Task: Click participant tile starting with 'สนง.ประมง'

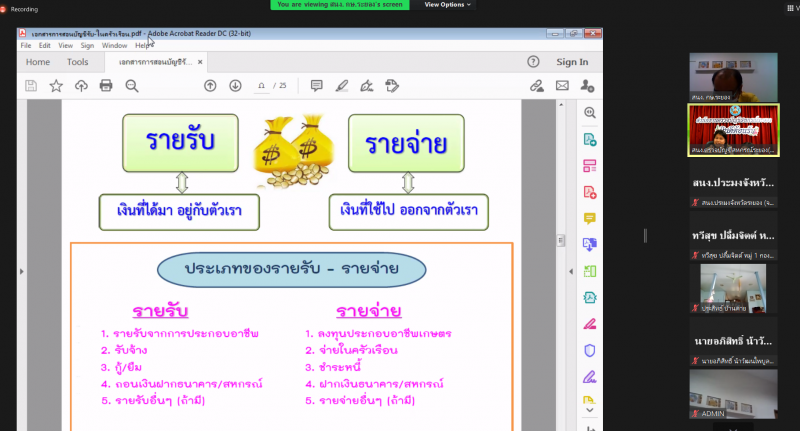Action: pyautogui.click(x=734, y=183)
